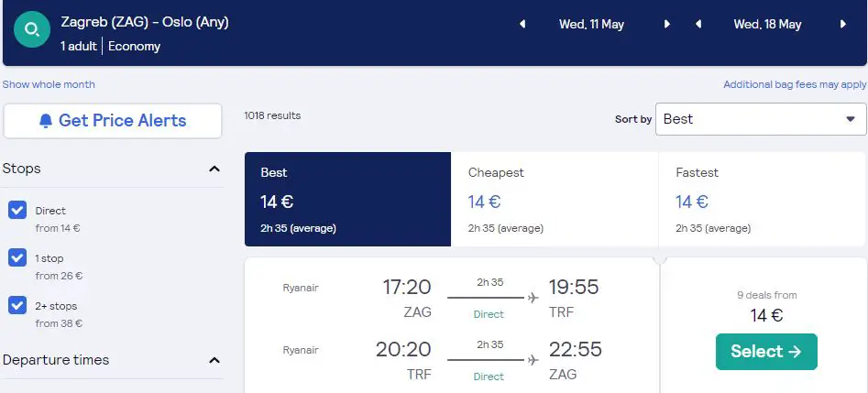This screenshot has height=393, width=868.
Task: Open the Sort by Best dropdown
Action: click(x=761, y=119)
